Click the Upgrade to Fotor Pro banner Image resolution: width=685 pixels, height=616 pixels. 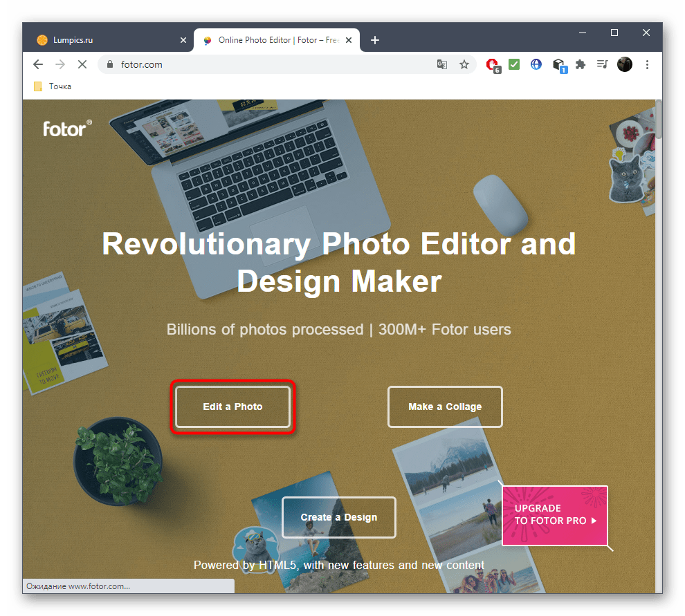click(555, 515)
